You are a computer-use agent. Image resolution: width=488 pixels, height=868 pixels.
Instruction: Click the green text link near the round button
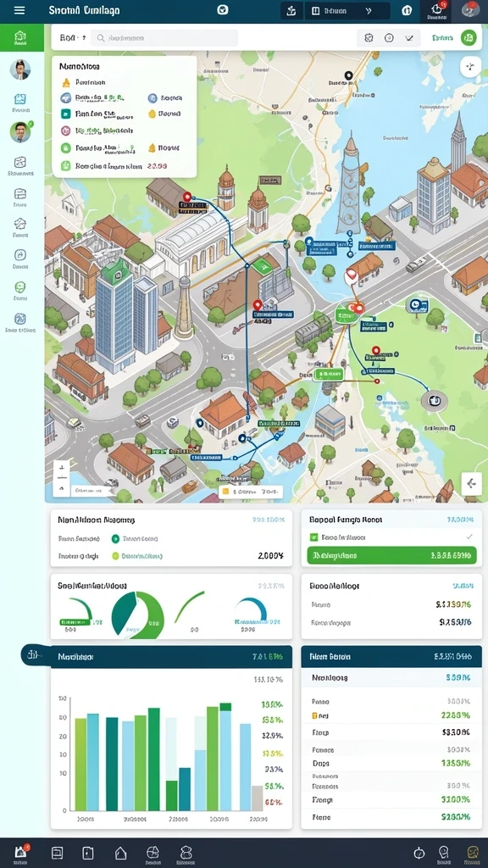click(442, 37)
